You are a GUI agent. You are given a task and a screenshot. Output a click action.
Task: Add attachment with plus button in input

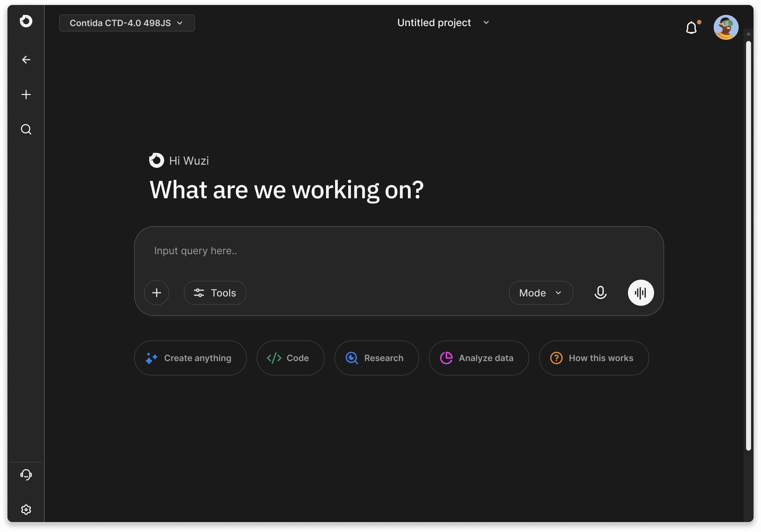coord(156,292)
